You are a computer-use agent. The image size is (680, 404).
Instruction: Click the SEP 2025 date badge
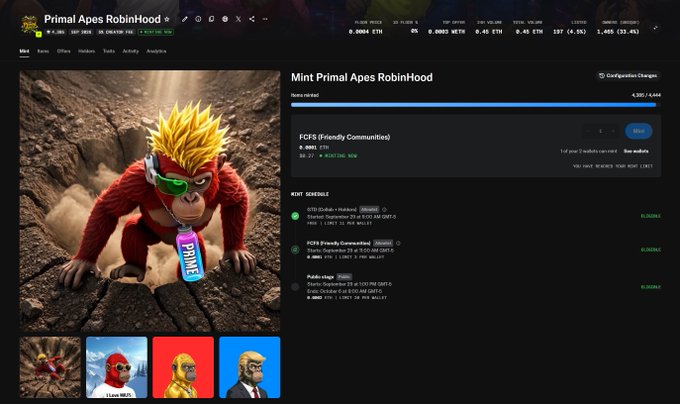[81, 32]
